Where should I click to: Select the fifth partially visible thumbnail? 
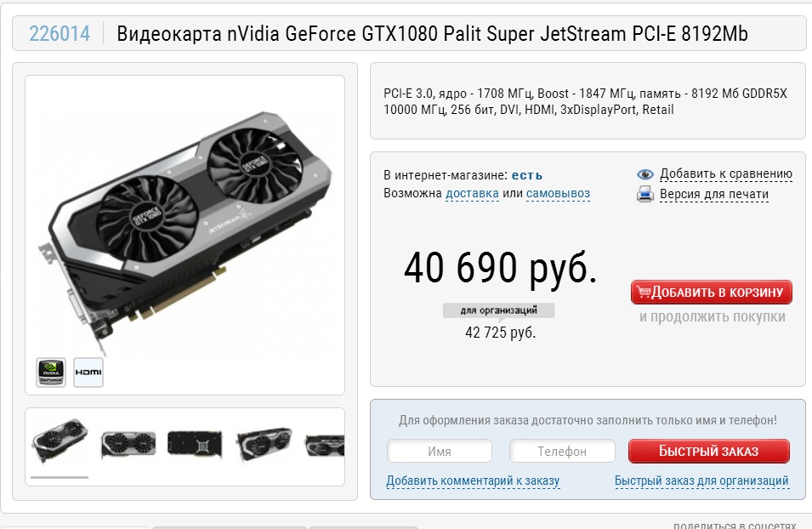point(325,446)
